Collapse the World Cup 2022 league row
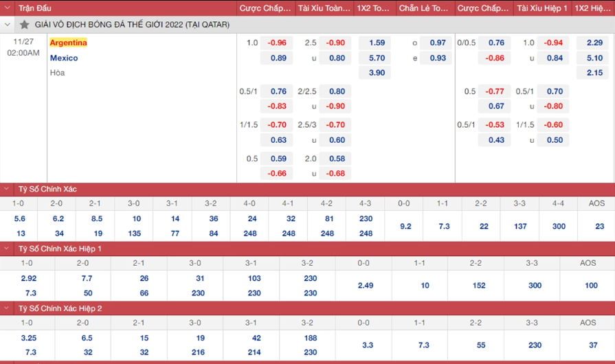This screenshot has height=364, width=615. click(7, 25)
